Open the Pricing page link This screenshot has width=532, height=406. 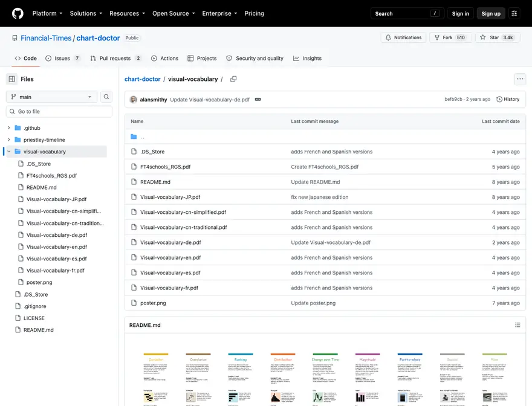click(255, 13)
